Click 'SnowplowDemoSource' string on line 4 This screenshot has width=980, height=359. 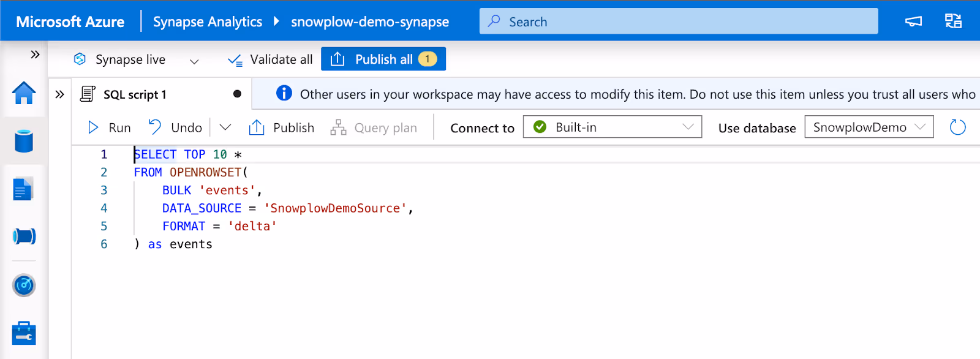[335, 208]
